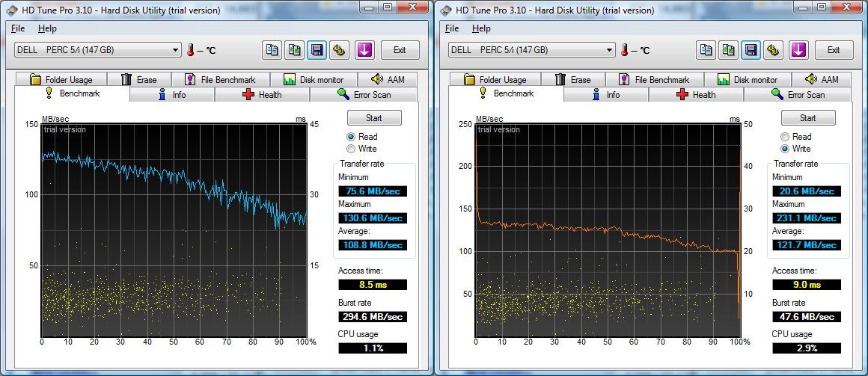Click the purple down-arrow icon in right window
The image size is (868, 376).
[798, 50]
